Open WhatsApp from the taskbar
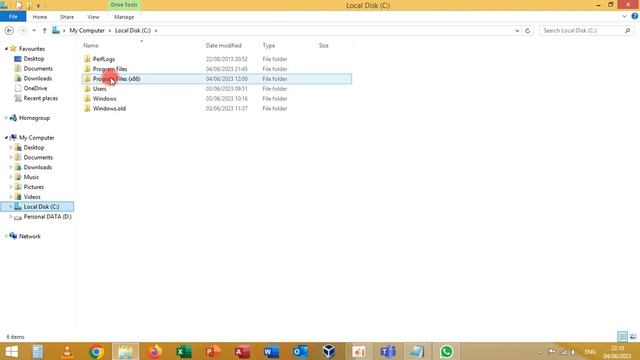 [x=446, y=351]
